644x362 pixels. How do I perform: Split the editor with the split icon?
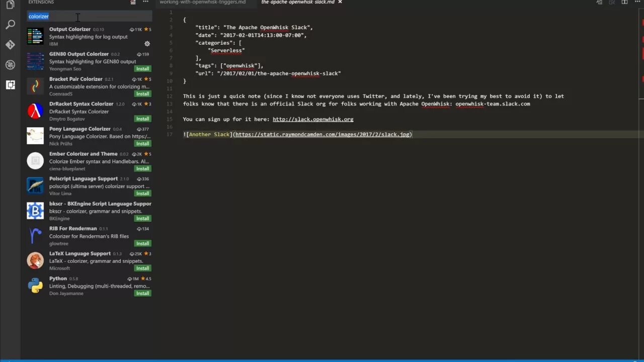[x=624, y=3]
